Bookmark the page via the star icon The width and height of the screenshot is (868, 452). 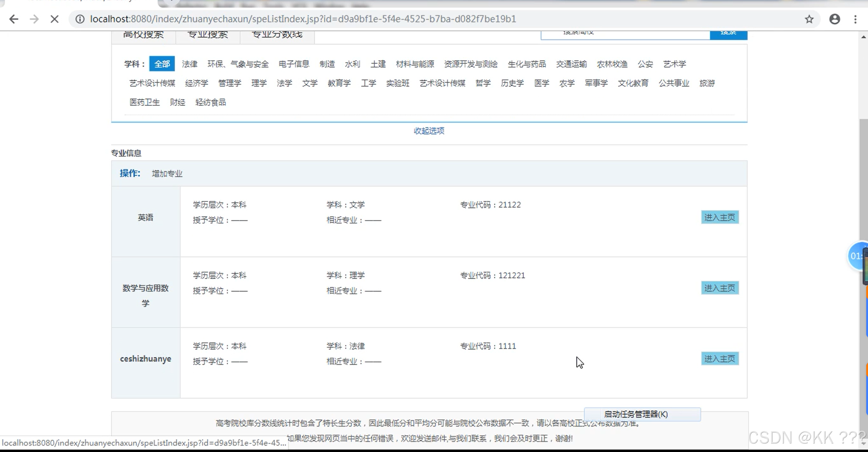pos(809,19)
